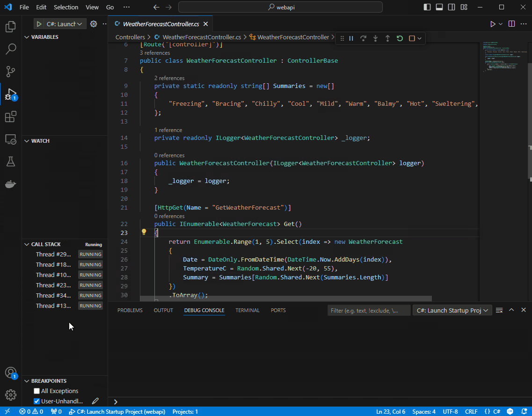Open the Go menu
Image resolution: width=532 pixels, height=416 pixels.
click(109, 7)
